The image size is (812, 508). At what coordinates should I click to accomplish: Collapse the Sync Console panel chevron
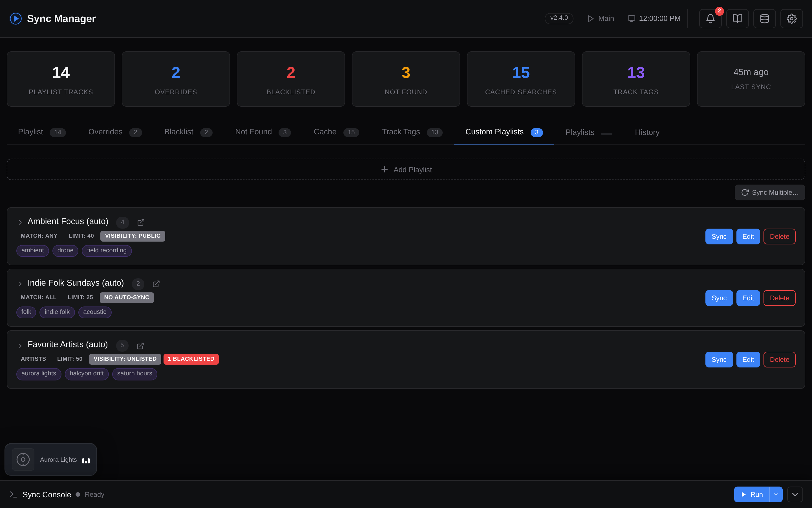(x=795, y=494)
